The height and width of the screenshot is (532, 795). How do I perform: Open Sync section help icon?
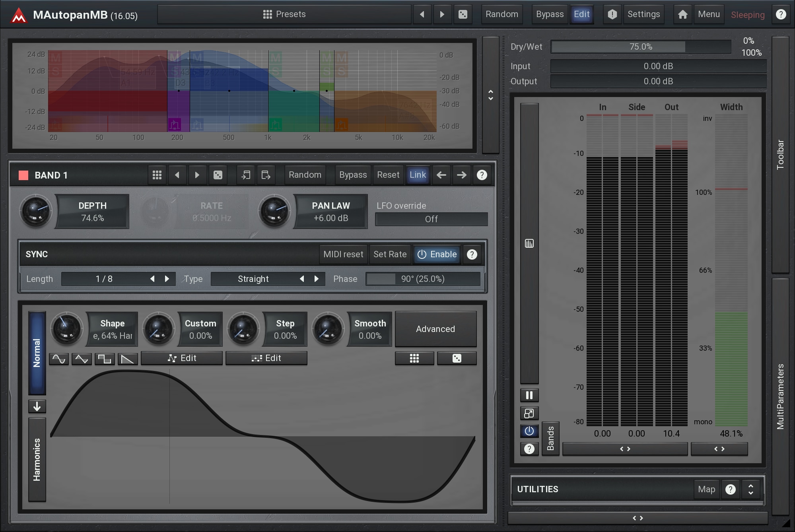click(472, 254)
